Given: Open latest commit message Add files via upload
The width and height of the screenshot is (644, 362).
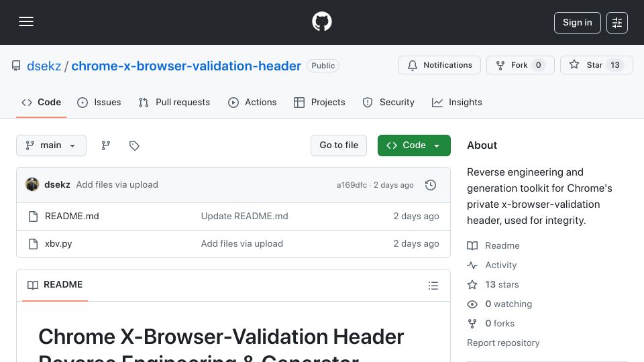Looking at the screenshot, I should [x=117, y=185].
